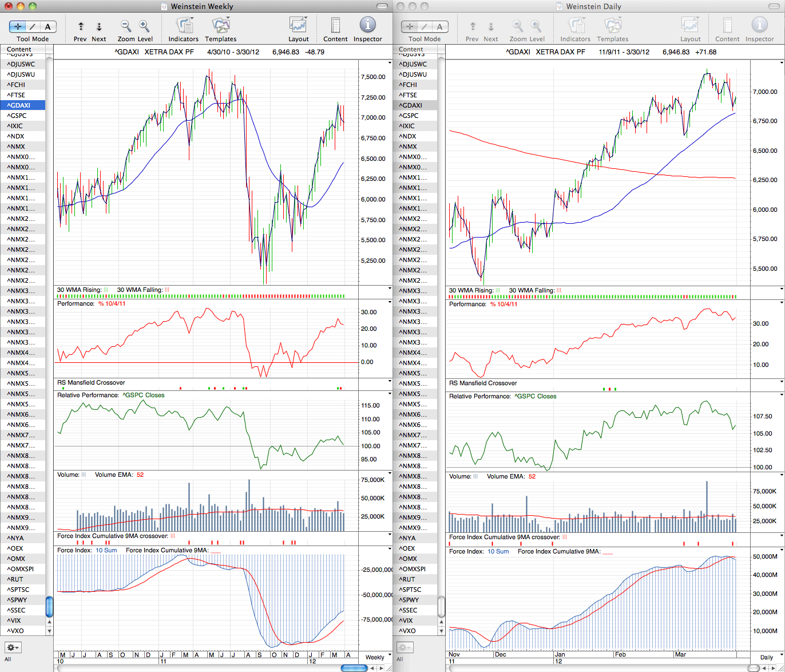Open Indicators in Weinstein Daily toolbar
Screen dimensions: 785x672
[576, 25]
